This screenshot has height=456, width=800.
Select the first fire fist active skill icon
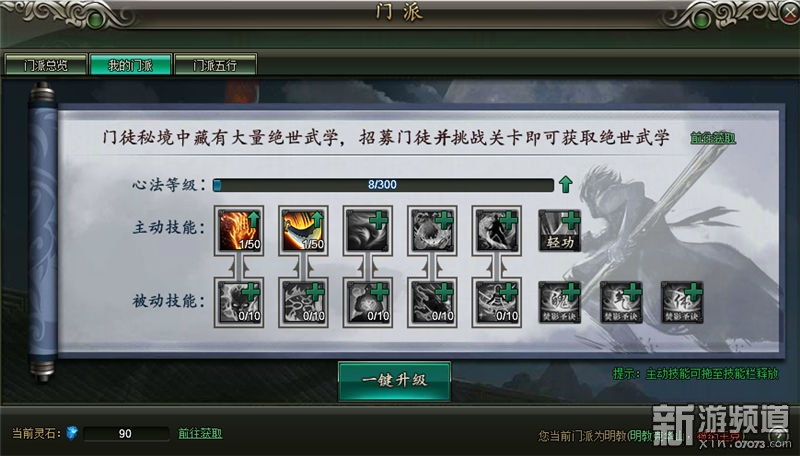(239, 231)
